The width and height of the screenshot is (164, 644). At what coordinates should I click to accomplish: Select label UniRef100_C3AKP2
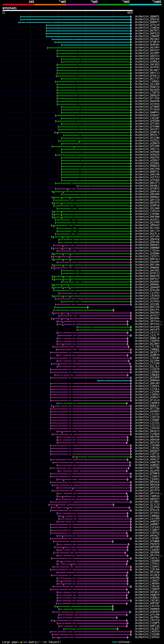147,567
